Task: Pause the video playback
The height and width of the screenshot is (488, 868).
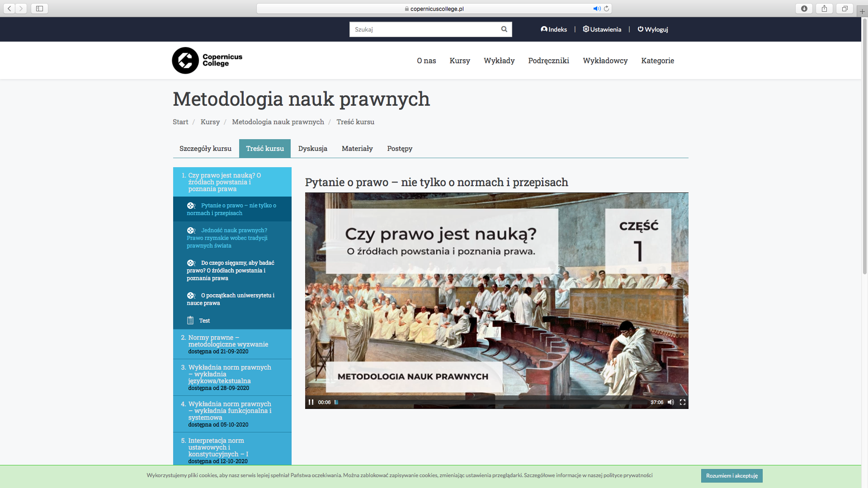Action: point(311,402)
